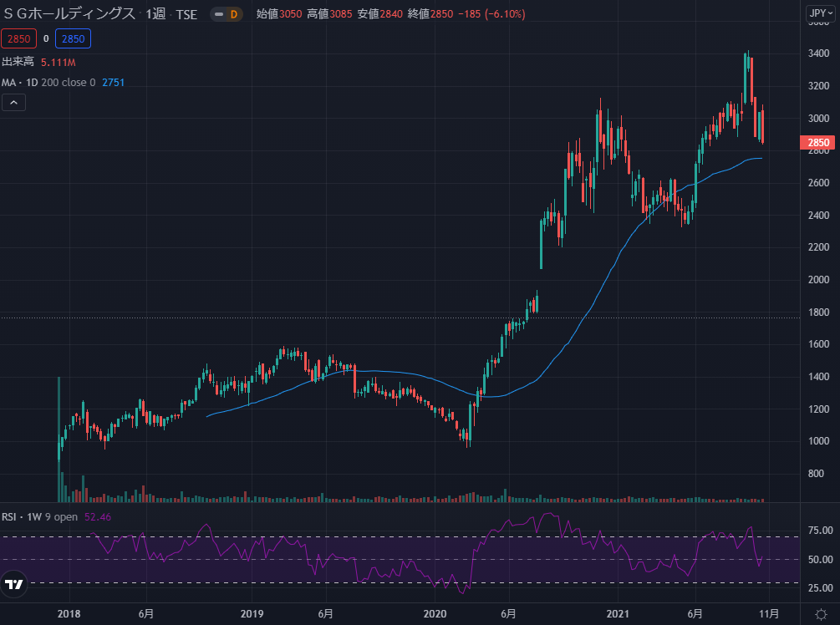Click the TradingView logo
The width and height of the screenshot is (840, 625).
[14, 584]
